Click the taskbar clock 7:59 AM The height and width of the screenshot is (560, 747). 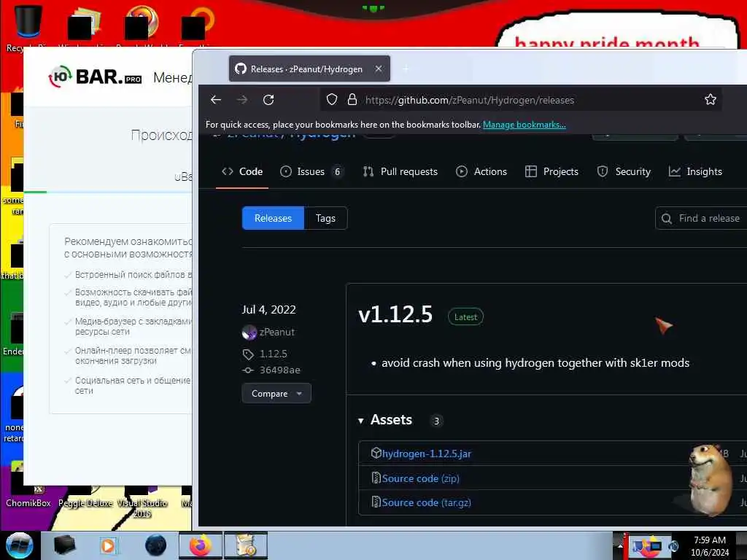tap(710, 546)
